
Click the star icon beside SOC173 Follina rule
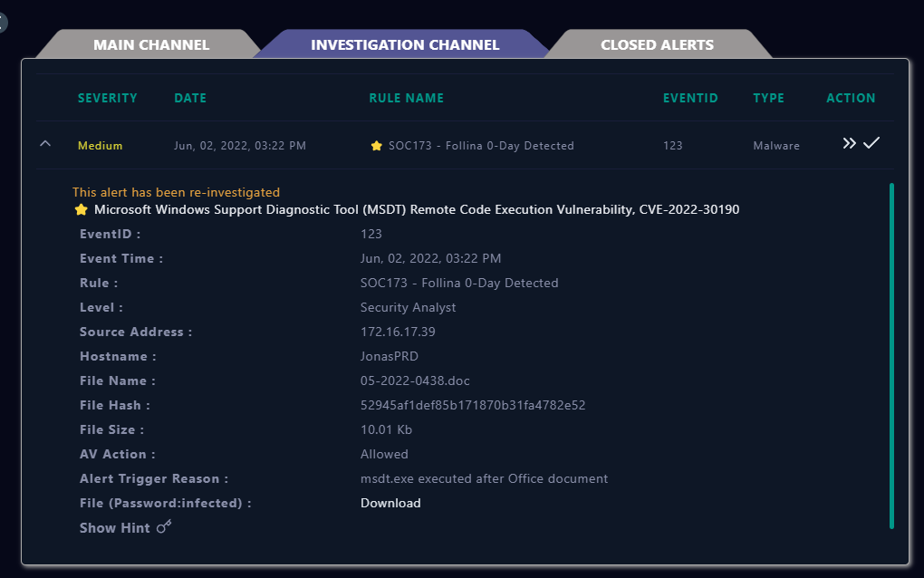376,145
